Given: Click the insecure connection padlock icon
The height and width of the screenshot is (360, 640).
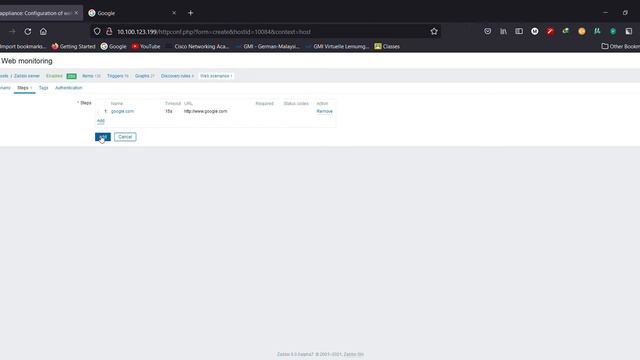Looking at the screenshot, I should [x=109, y=31].
